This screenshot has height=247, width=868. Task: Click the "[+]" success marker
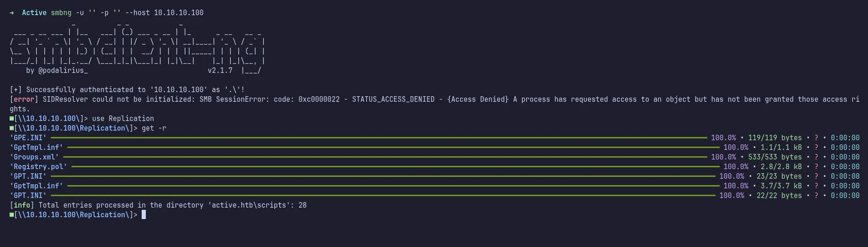[x=16, y=90]
